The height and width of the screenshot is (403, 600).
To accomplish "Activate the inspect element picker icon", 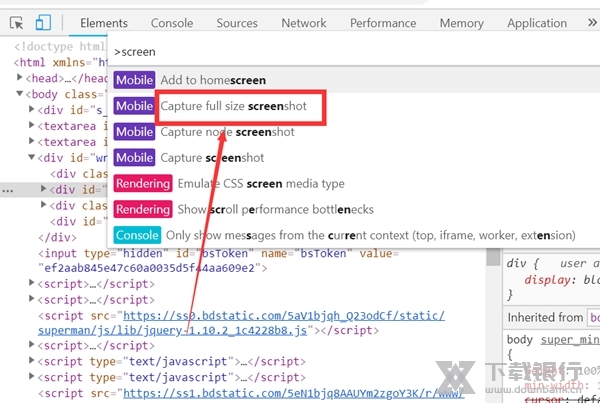I will [15, 22].
